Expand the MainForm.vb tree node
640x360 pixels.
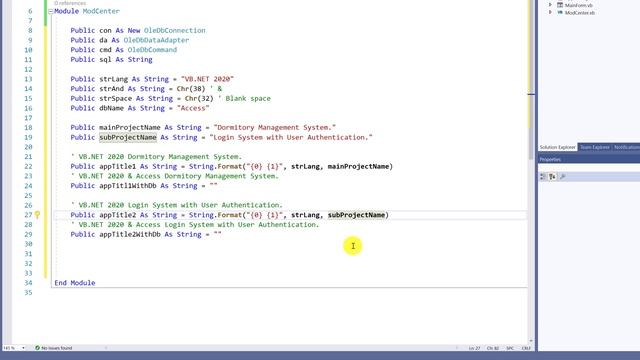pos(550,5)
